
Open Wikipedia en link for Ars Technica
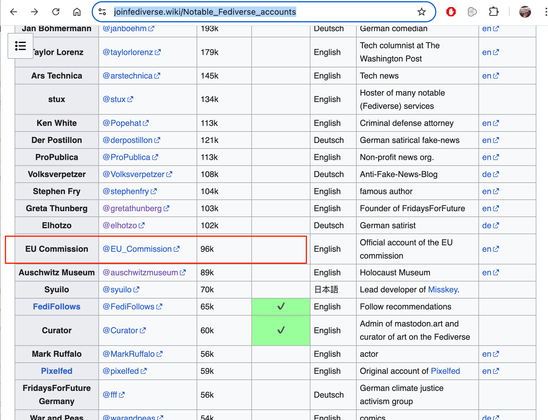490,76
